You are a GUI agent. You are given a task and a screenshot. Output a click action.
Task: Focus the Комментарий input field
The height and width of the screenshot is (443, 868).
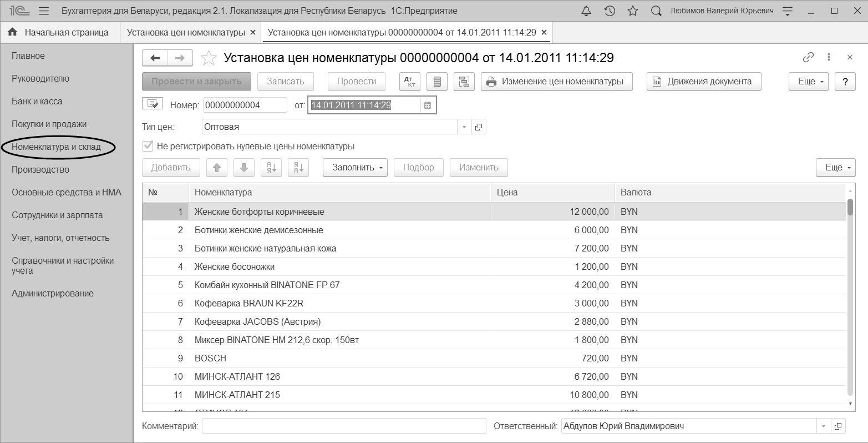point(344,426)
